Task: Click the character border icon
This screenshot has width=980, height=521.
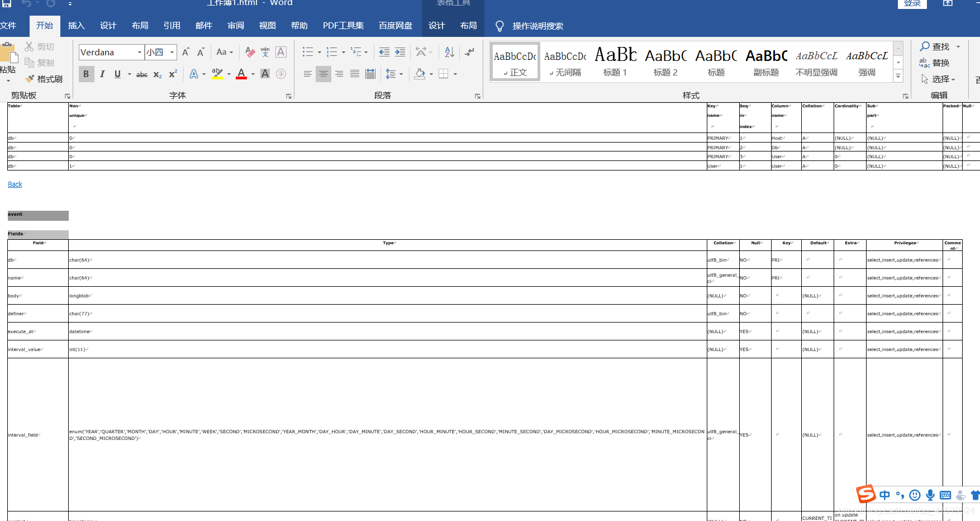Action: [281, 52]
